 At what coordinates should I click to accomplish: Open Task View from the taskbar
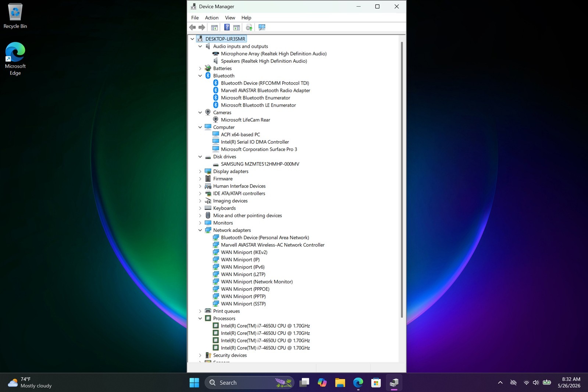click(x=304, y=383)
